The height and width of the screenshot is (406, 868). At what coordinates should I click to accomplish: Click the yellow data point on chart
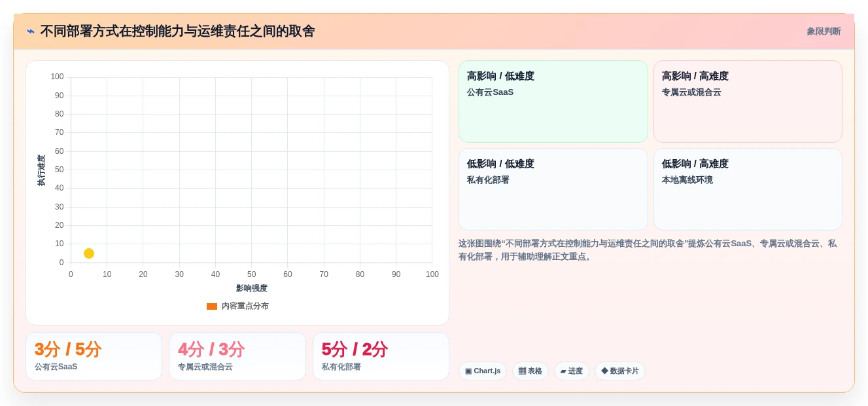[x=89, y=253]
